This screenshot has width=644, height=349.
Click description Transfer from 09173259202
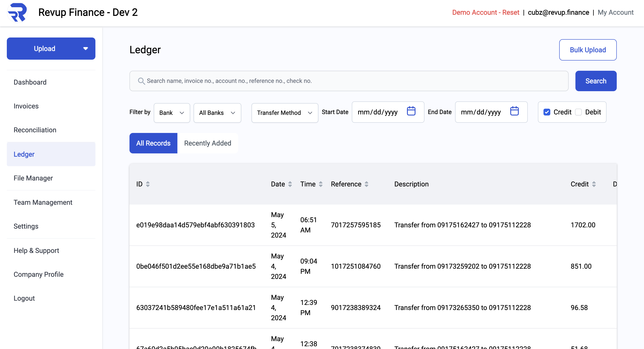click(463, 266)
